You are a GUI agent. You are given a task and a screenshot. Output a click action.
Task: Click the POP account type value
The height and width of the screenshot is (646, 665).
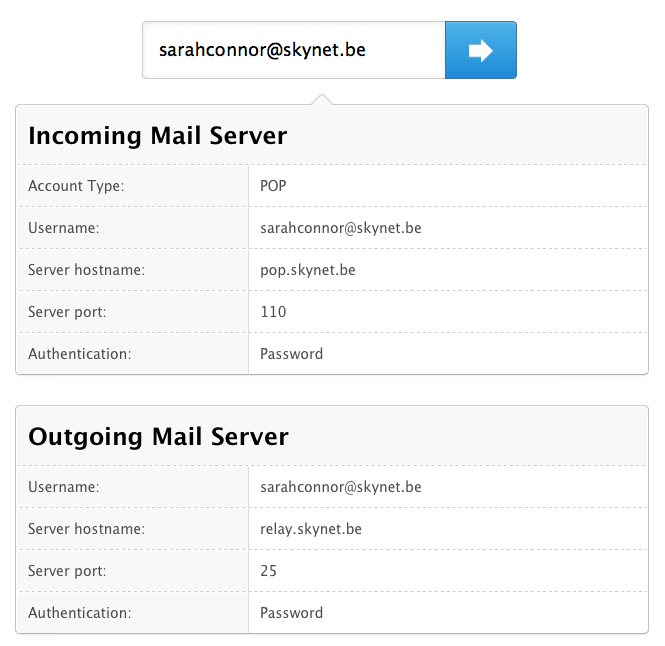click(x=273, y=186)
